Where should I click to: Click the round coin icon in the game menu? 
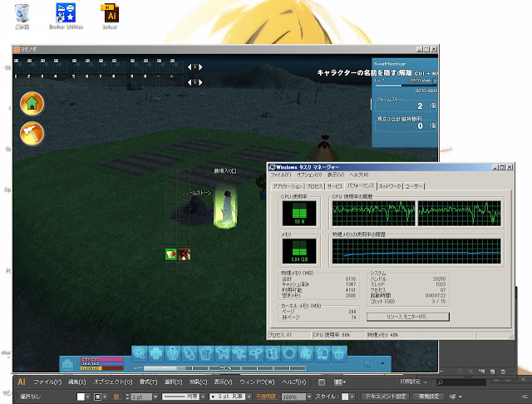(289, 353)
